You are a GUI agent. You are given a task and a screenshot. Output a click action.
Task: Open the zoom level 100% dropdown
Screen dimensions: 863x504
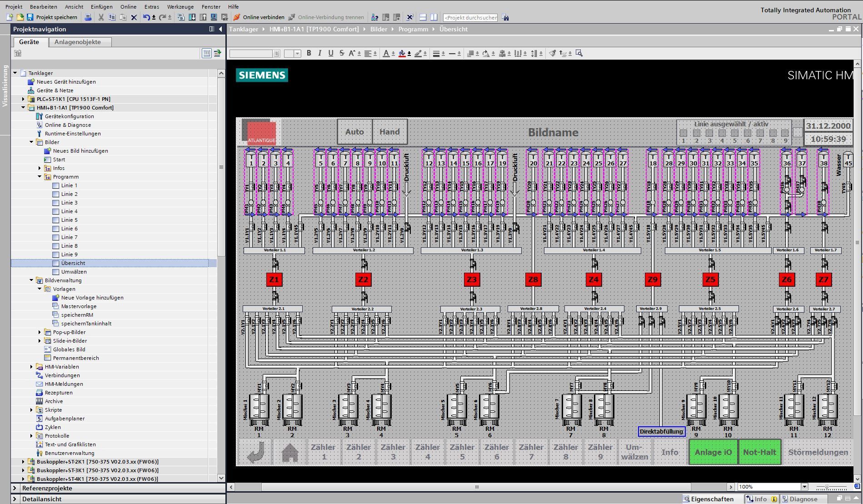[804, 487]
